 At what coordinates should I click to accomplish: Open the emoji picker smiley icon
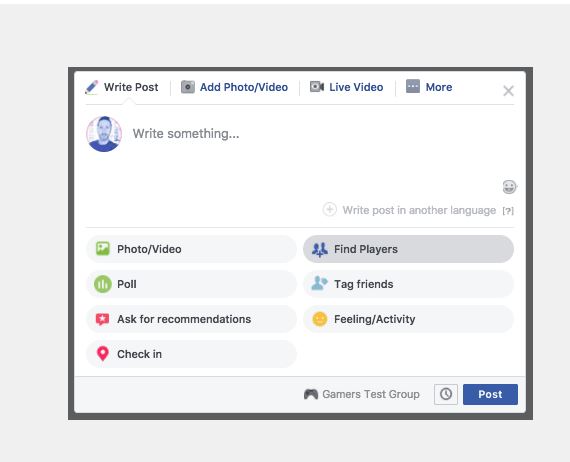[509, 187]
